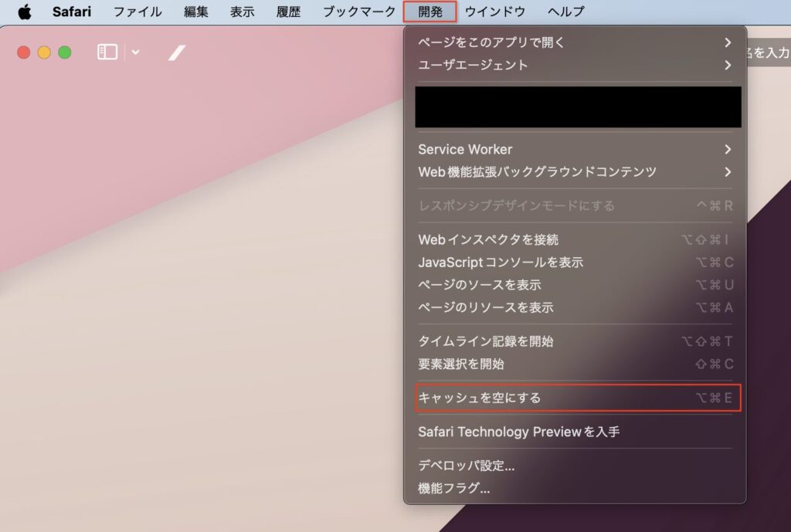
Task: Click ページのソースを表示
Action: coord(480,285)
